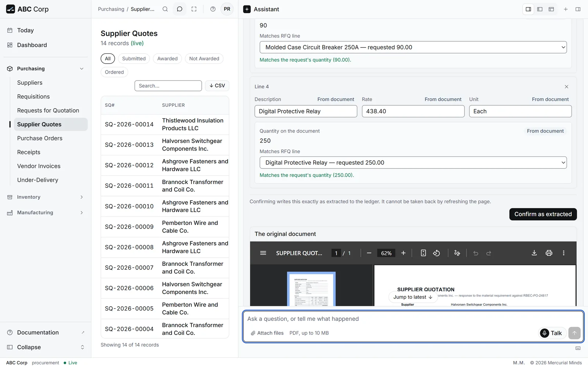Click the search magnifier icon in header
Viewport: 588px width, 368px height.
(x=165, y=9)
